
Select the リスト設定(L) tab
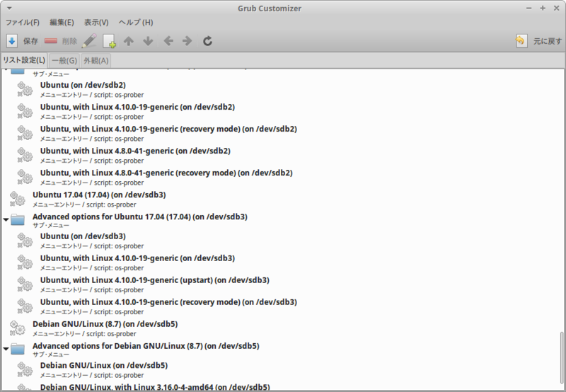24,60
